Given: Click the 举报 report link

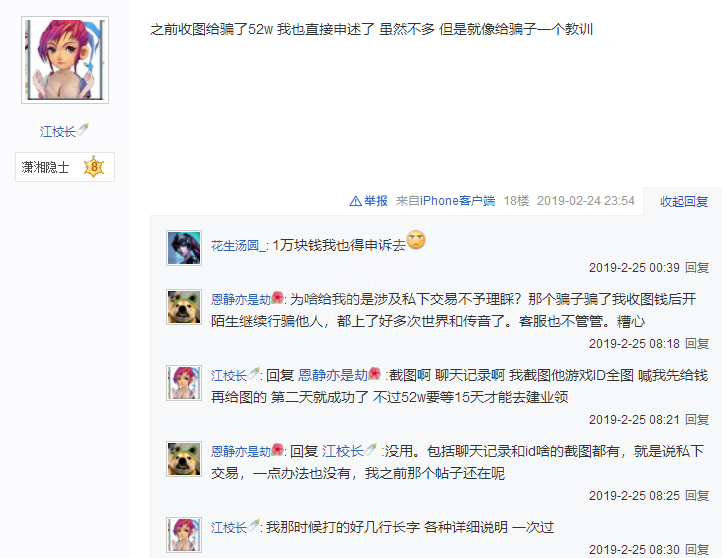Looking at the screenshot, I should coord(376,201).
